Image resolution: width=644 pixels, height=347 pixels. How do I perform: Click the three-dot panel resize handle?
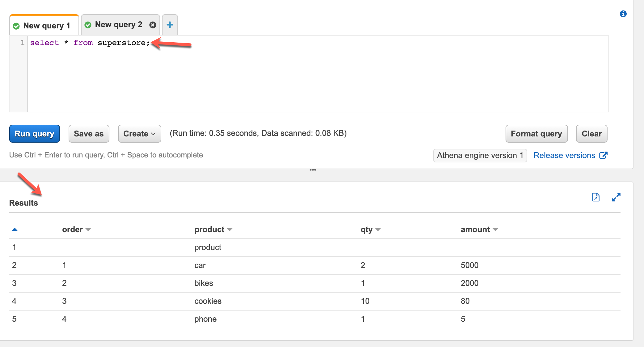(313, 170)
